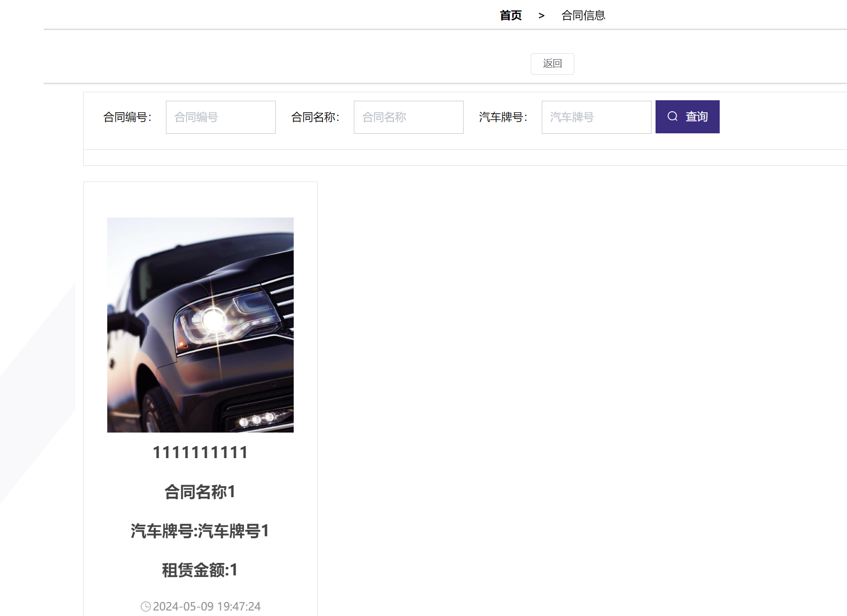Select the contract number 1111111111 text
This screenshot has width=847, height=616.
pyautogui.click(x=200, y=452)
